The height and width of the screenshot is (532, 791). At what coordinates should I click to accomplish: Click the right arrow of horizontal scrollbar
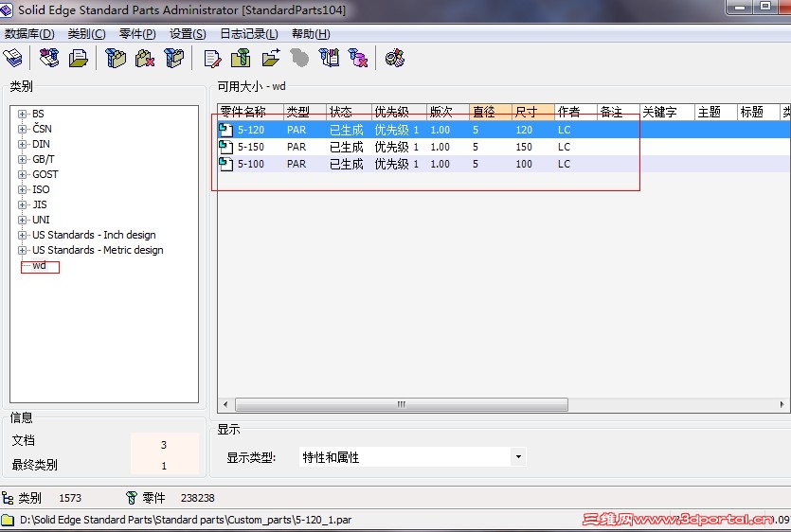tap(782, 404)
